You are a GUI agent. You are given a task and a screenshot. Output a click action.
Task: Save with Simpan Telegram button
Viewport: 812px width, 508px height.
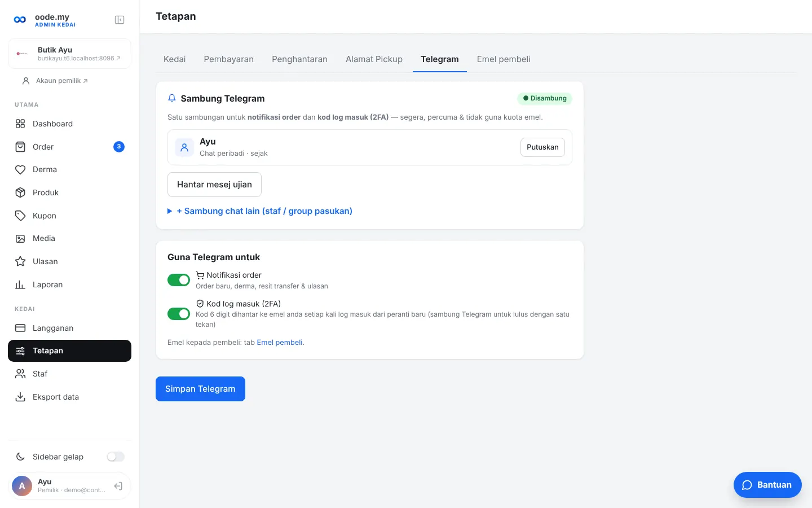(200, 389)
